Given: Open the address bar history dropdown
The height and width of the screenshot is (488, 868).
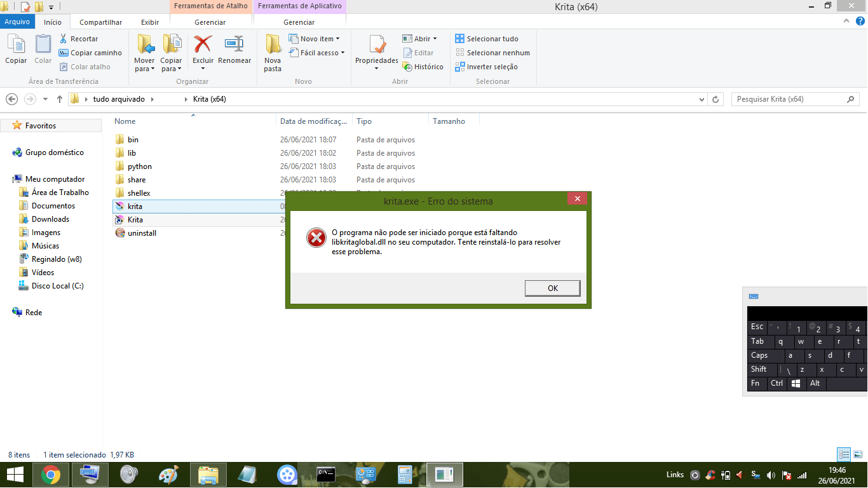Looking at the screenshot, I should (x=702, y=99).
